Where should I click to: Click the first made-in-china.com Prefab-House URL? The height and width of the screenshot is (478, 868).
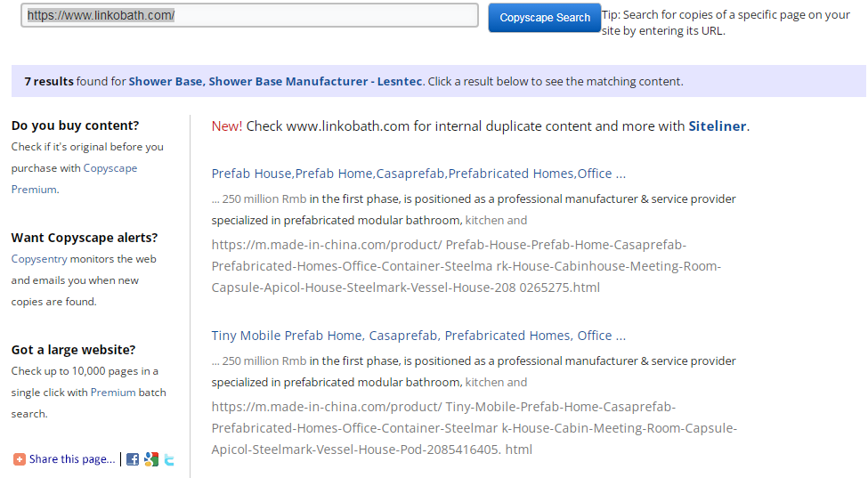point(466,266)
